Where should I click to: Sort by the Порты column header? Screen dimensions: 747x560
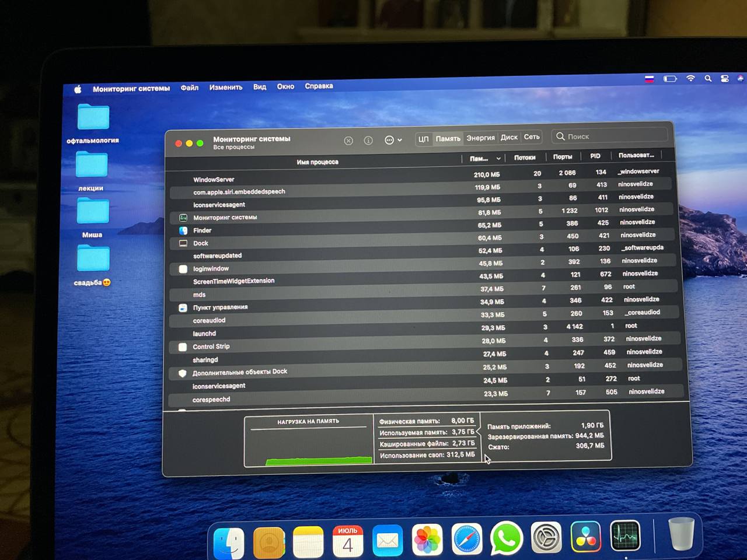point(563,156)
